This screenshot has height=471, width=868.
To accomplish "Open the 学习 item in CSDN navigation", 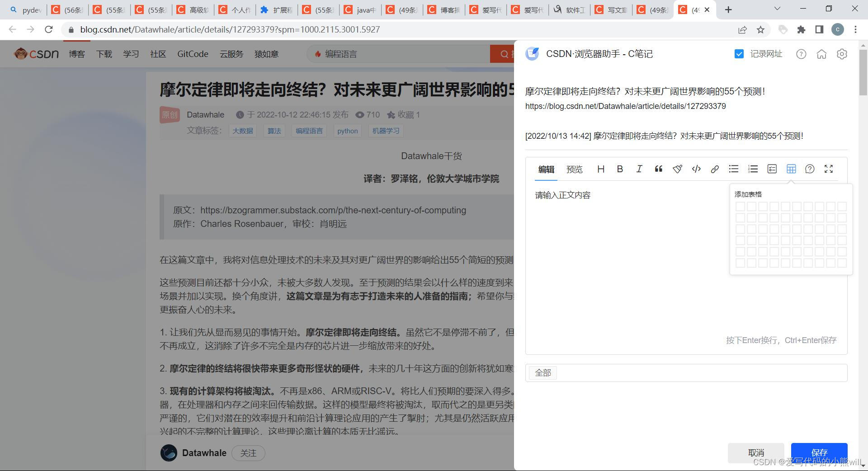I will coord(131,54).
